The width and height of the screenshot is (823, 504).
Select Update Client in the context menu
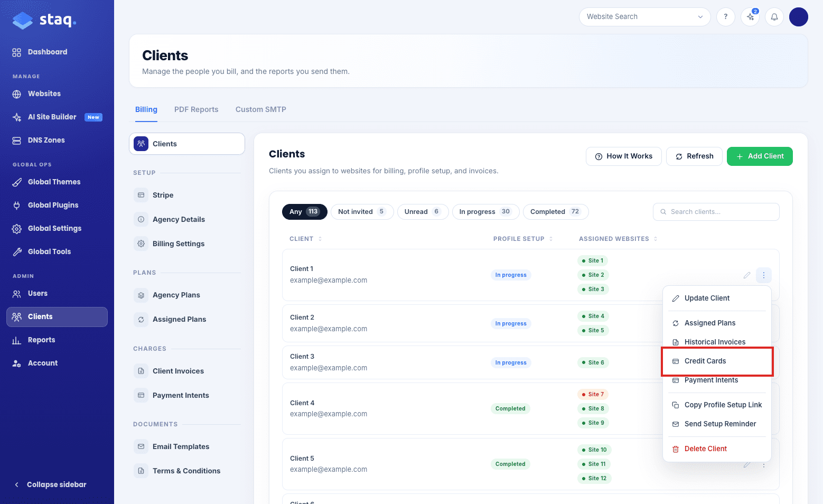pyautogui.click(x=717, y=298)
